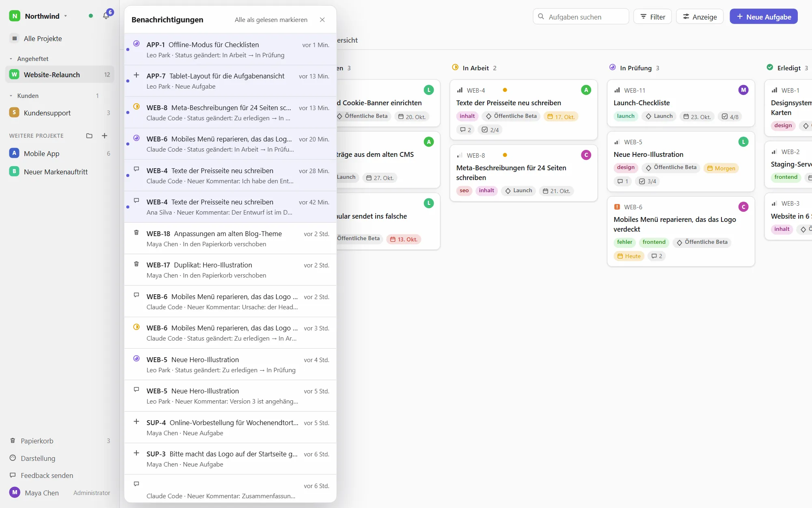Open Alle Projekte in sidebar
Screen dimensions: 812x508
(x=60, y=39)
